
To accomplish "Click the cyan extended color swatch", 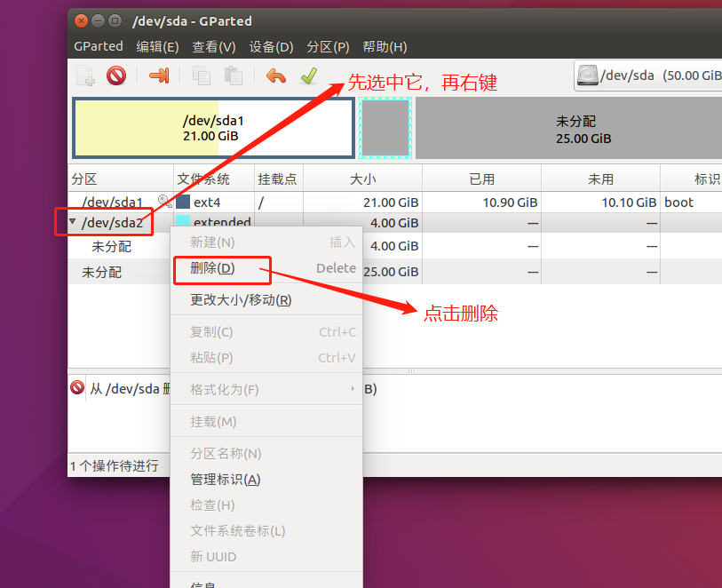I will coord(183,220).
